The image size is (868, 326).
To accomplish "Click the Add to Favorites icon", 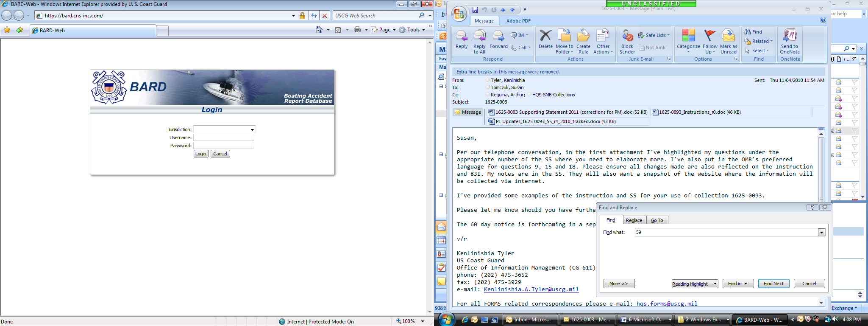I will point(19,30).
